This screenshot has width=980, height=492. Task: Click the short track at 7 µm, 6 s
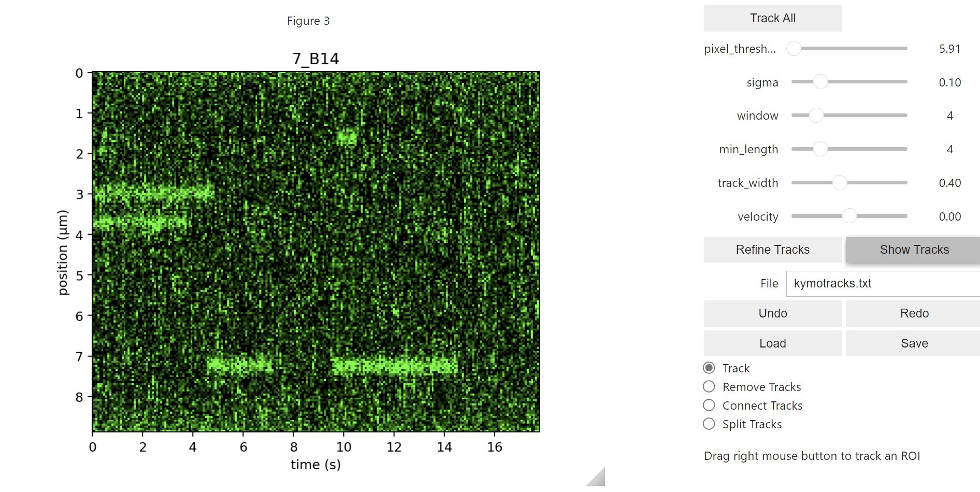coord(239,365)
